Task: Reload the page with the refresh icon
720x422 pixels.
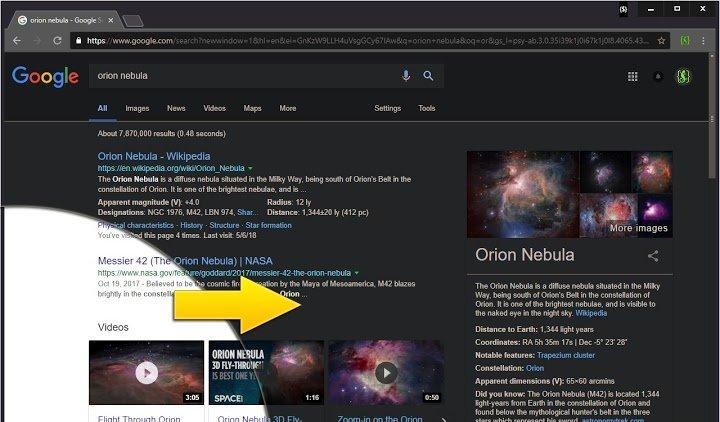Action: tap(57, 40)
